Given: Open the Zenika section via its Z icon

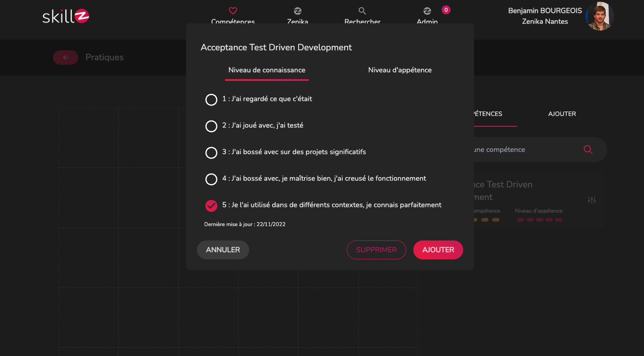Looking at the screenshot, I should (297, 10).
